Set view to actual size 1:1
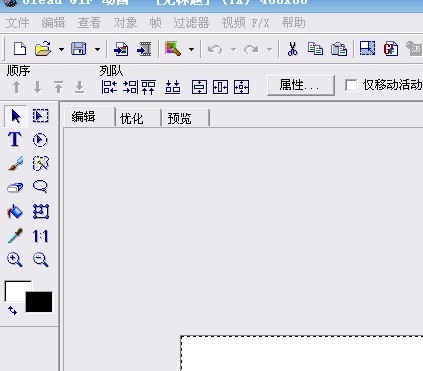Screen dimensions: 423x371 coord(40,236)
